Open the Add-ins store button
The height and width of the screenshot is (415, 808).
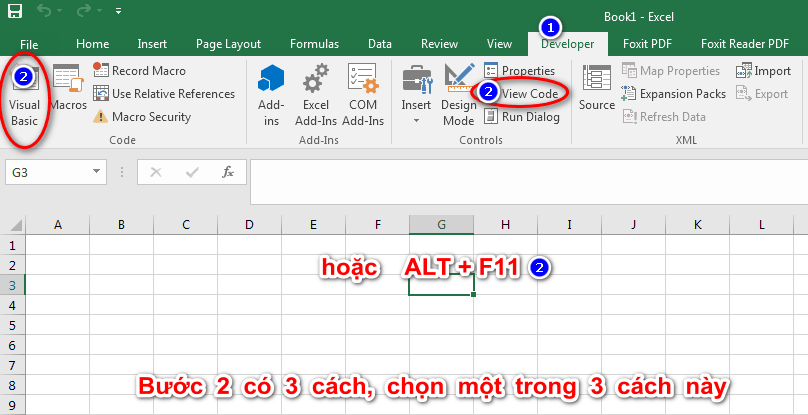(x=271, y=96)
